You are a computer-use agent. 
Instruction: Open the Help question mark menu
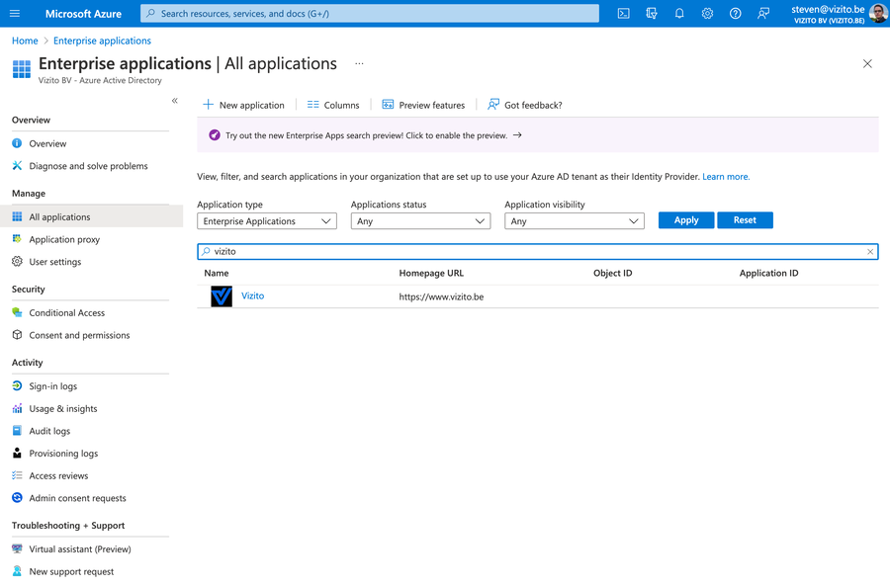coord(735,13)
